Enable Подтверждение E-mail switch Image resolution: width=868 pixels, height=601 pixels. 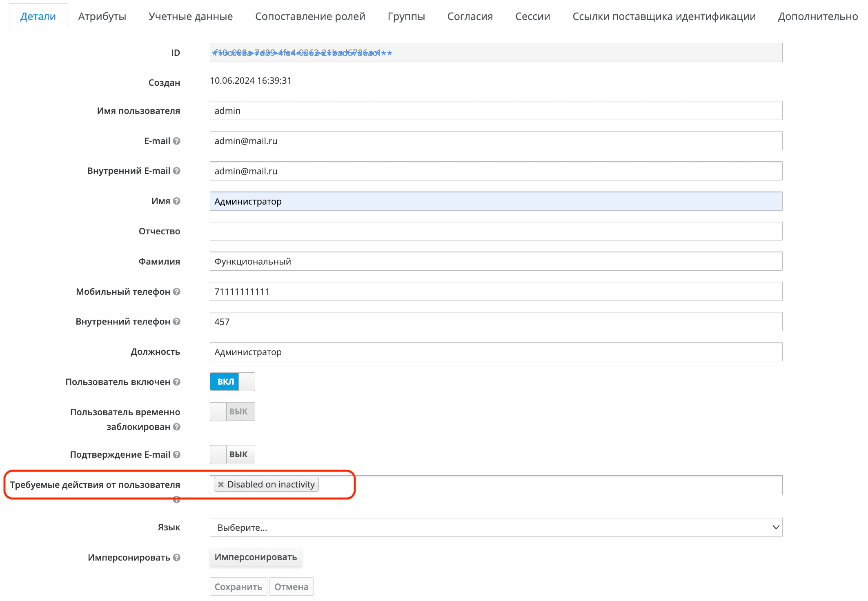(232, 454)
